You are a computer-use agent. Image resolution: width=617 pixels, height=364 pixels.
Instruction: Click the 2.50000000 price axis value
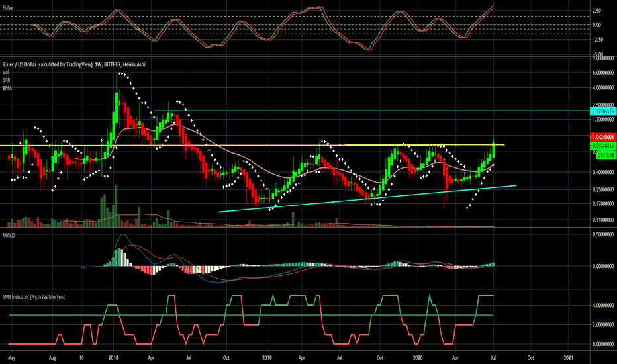click(x=603, y=105)
